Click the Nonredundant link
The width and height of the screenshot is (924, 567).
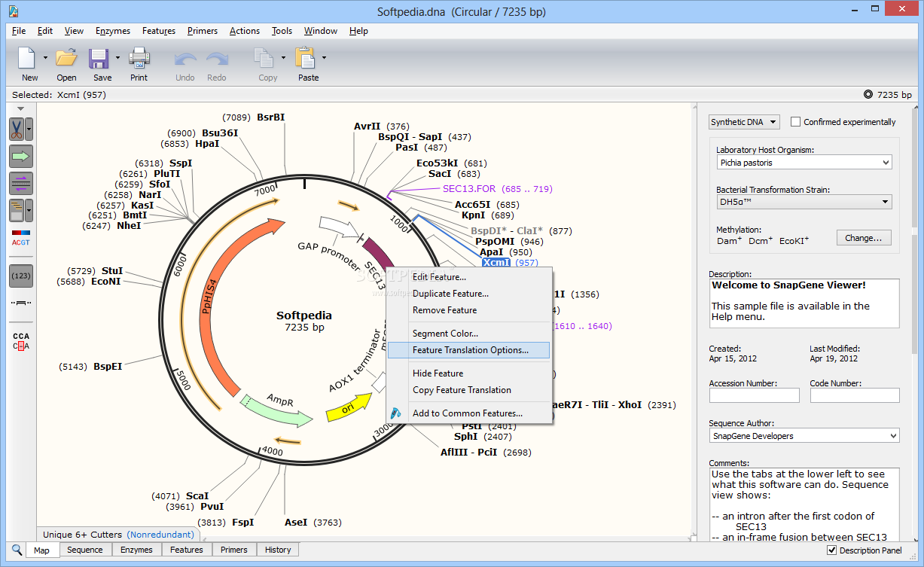(x=160, y=535)
